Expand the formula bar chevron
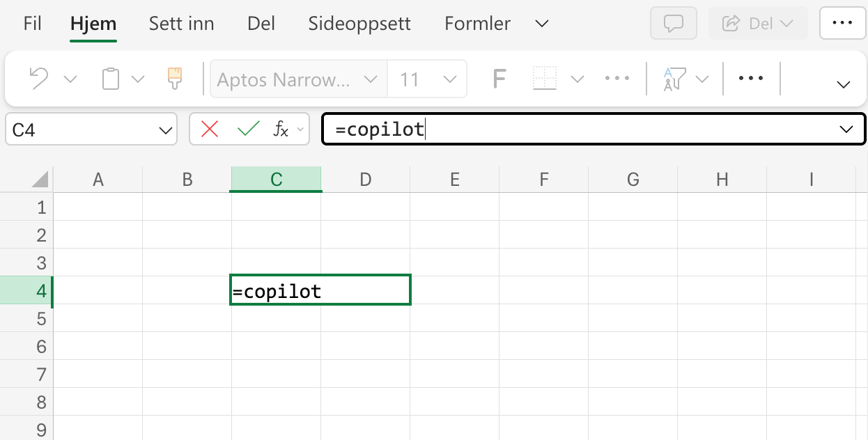868x440 pixels. (847, 129)
